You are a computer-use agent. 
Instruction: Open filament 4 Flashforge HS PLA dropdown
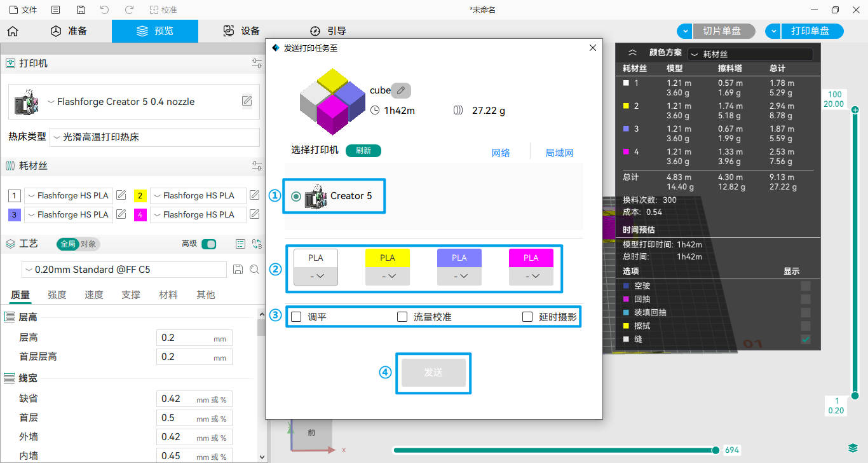pos(198,214)
